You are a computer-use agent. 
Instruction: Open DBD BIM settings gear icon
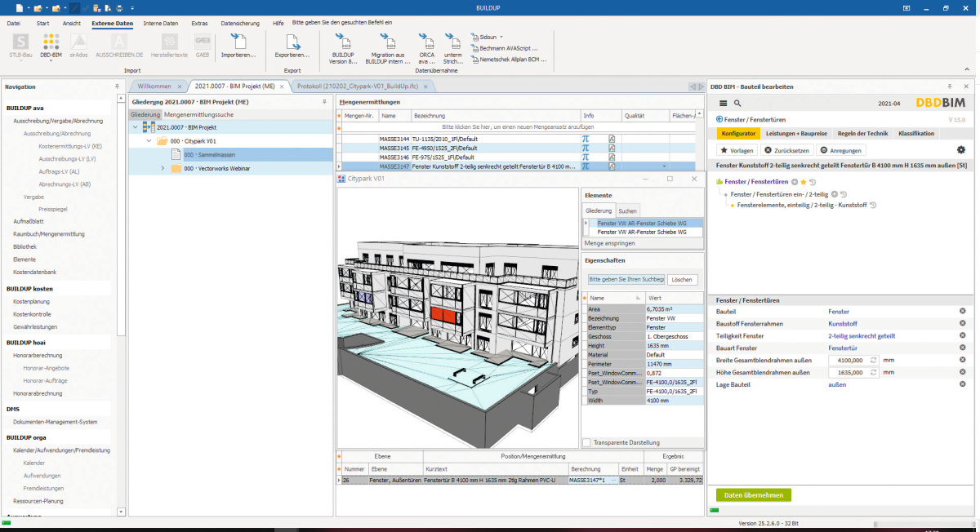(960, 150)
